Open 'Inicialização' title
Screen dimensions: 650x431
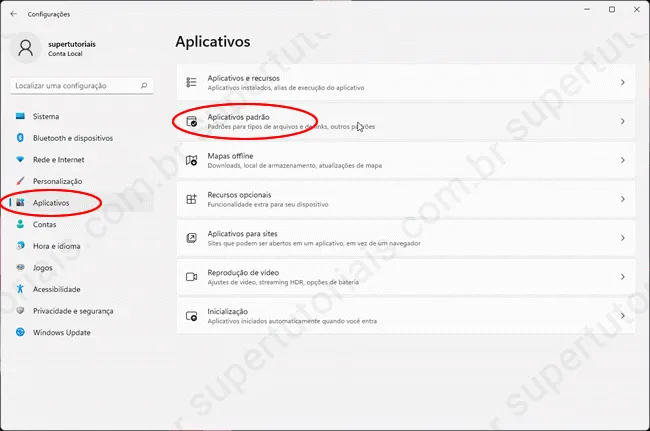[228, 312]
